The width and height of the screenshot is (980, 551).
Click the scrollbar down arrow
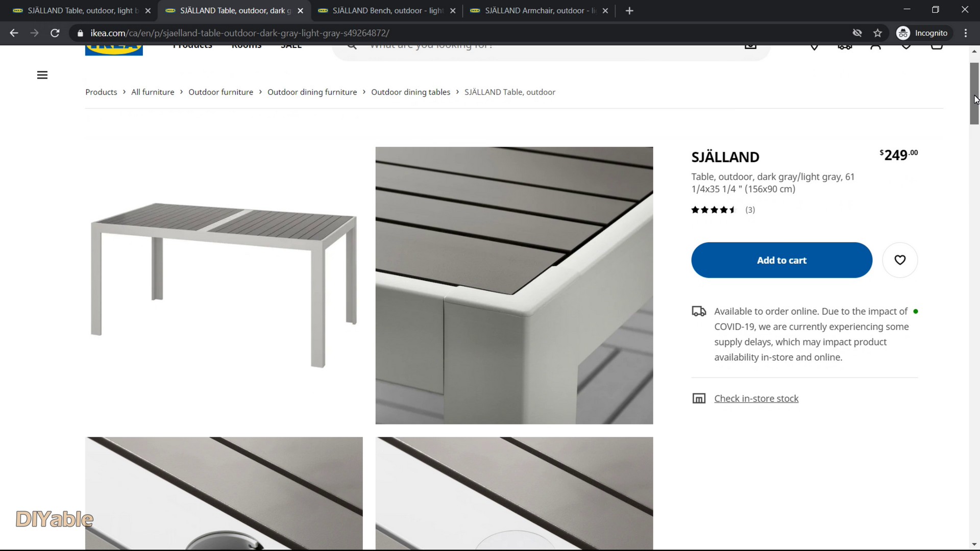click(x=974, y=544)
